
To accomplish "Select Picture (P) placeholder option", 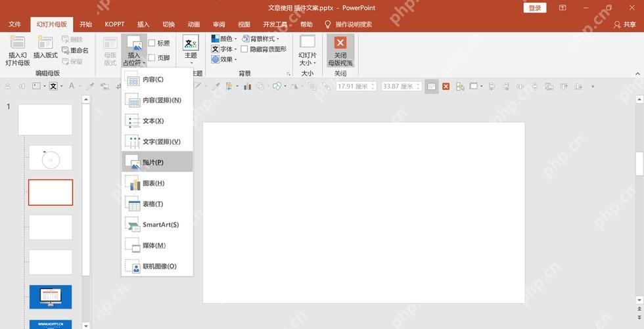I will coord(157,162).
